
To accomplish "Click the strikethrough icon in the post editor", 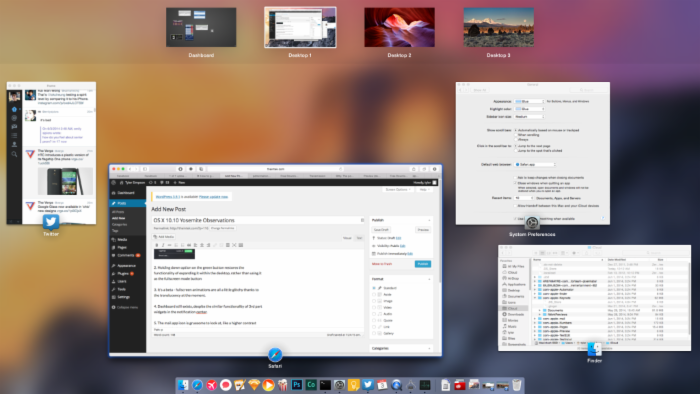I will click(169, 245).
